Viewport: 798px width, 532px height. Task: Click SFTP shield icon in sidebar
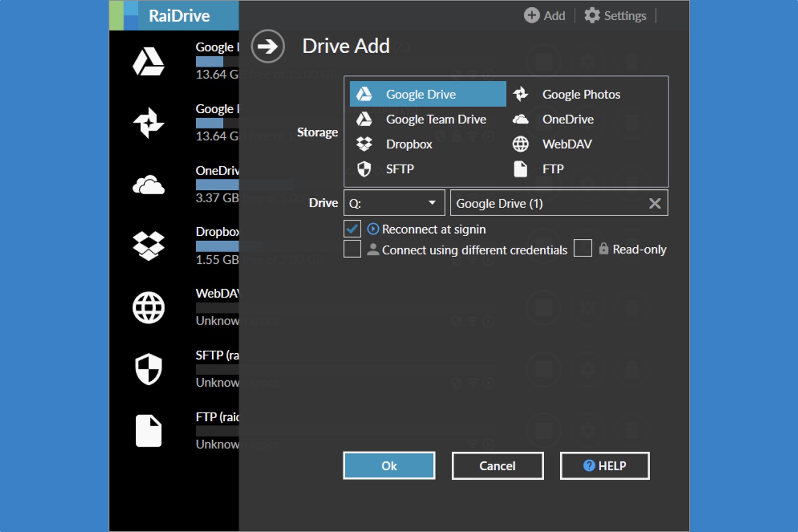click(148, 369)
